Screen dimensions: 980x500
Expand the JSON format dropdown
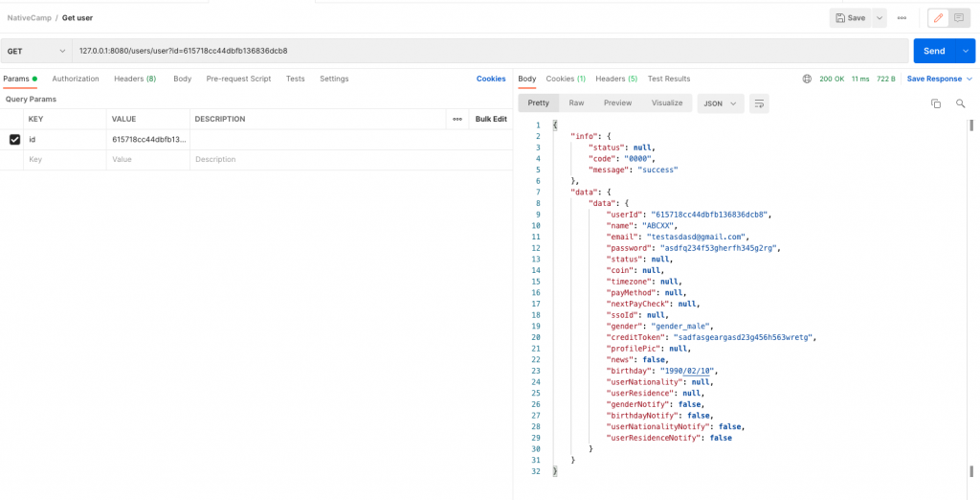pos(721,103)
